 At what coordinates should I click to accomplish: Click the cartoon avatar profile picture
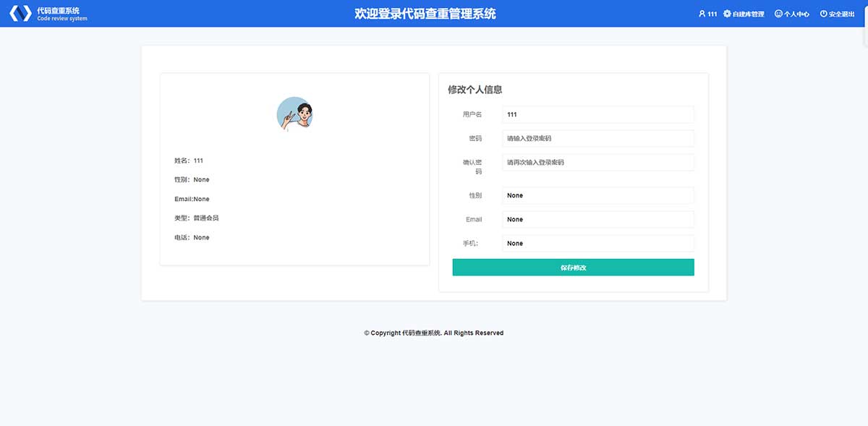(x=294, y=114)
